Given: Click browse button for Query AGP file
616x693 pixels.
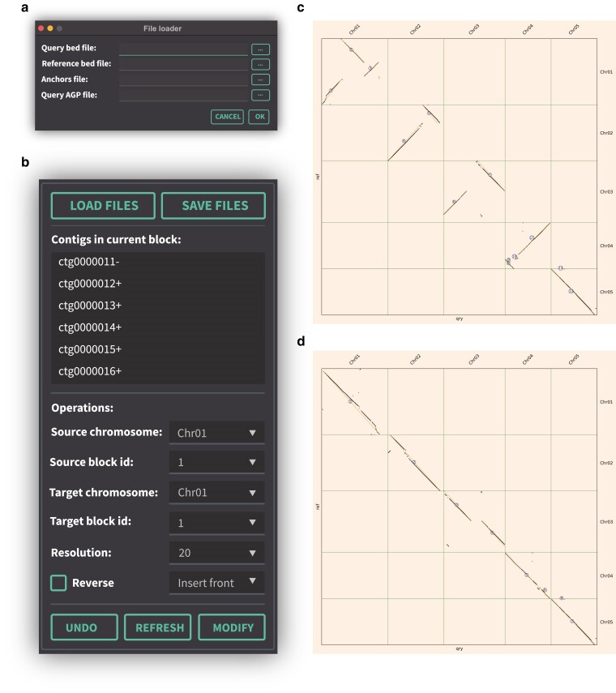Looking at the screenshot, I should pos(260,95).
